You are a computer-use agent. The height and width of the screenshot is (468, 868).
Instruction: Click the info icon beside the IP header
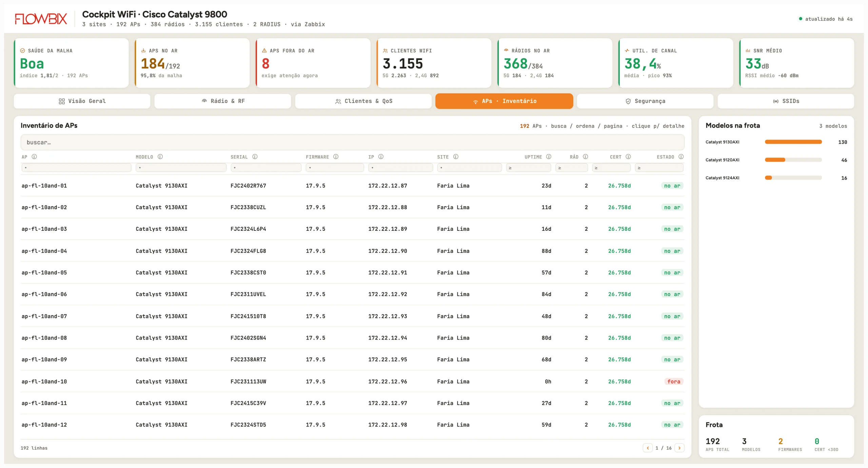[381, 157]
